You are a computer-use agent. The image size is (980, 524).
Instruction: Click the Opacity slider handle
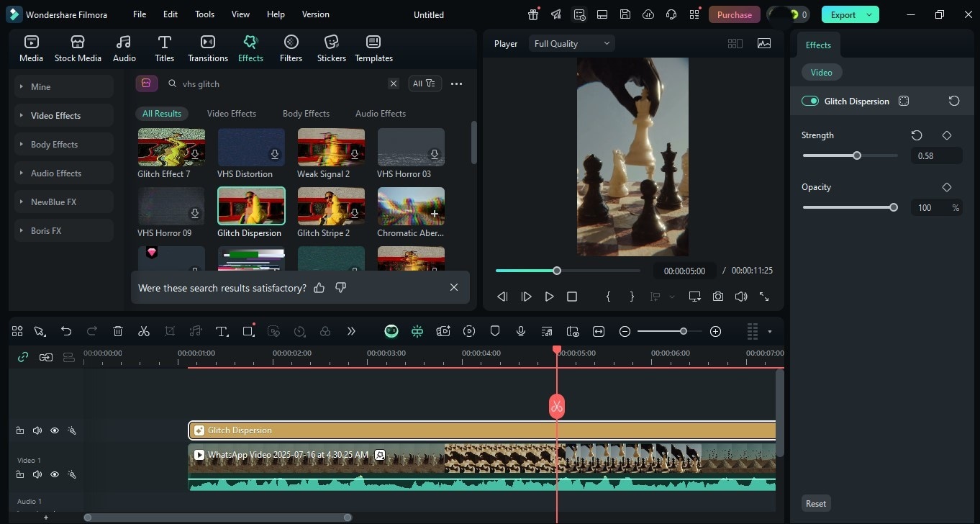click(x=894, y=207)
